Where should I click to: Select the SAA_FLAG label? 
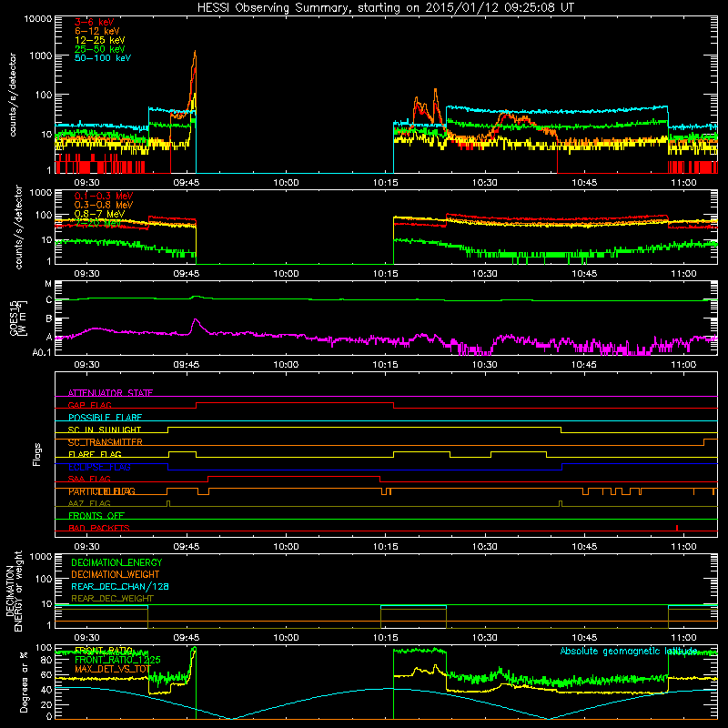pyautogui.click(x=89, y=479)
